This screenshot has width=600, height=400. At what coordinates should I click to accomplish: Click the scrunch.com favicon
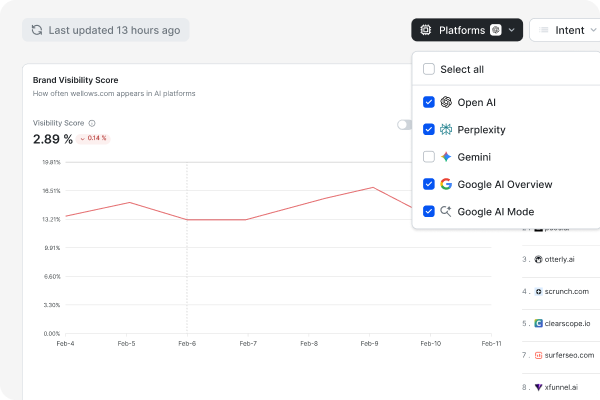538,291
